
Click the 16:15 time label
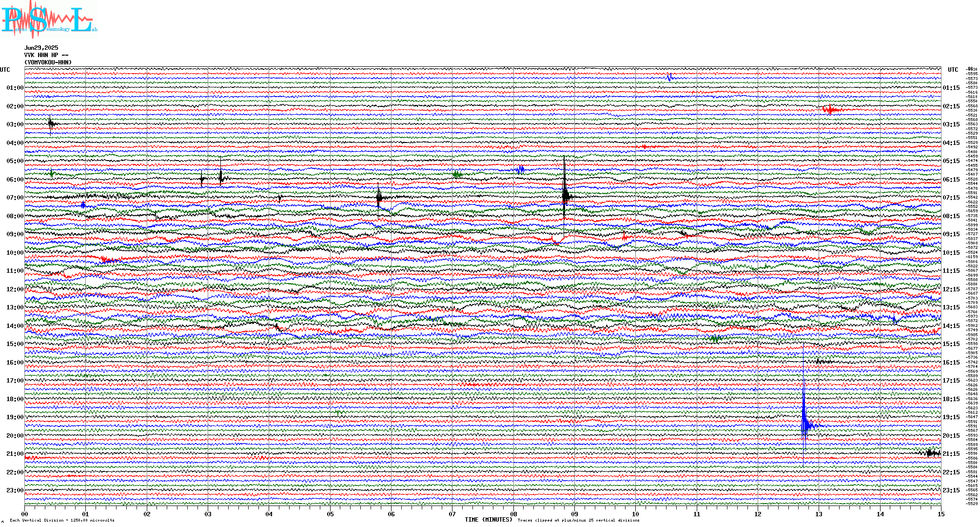coord(951,363)
